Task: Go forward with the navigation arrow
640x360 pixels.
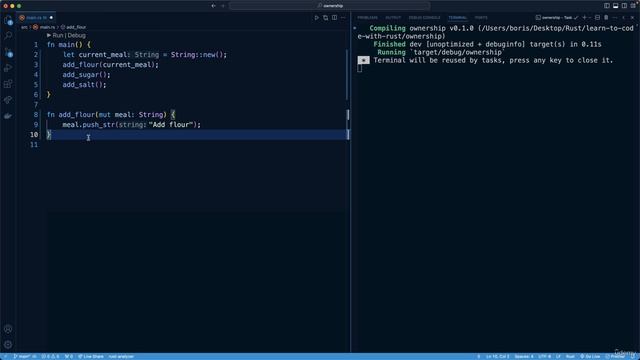Action: point(223,6)
